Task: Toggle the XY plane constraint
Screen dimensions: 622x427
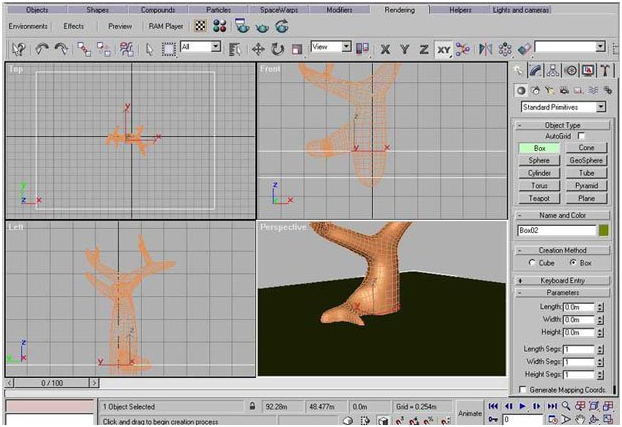Action: pyautogui.click(x=443, y=50)
